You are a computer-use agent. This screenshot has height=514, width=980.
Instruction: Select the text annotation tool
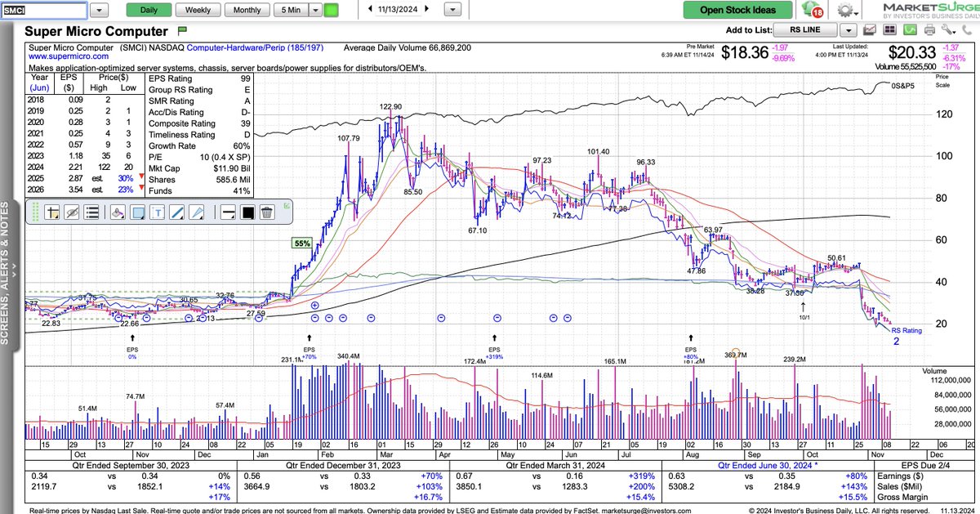pyautogui.click(x=157, y=212)
